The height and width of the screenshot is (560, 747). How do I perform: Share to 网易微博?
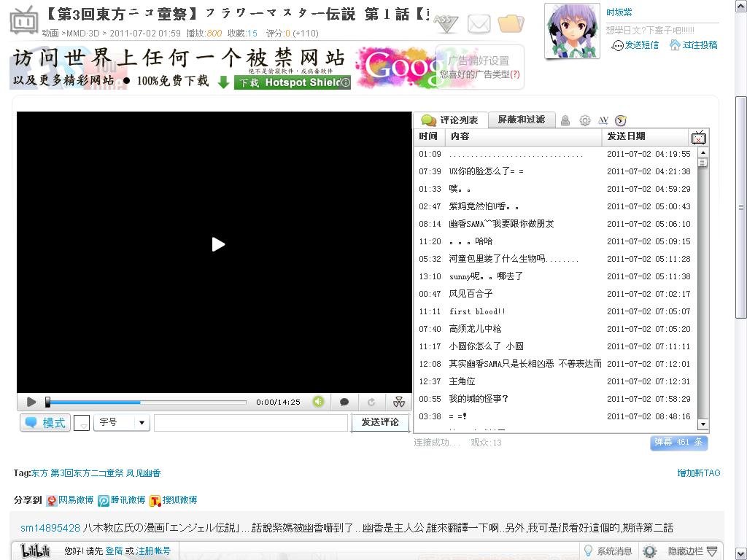70,500
